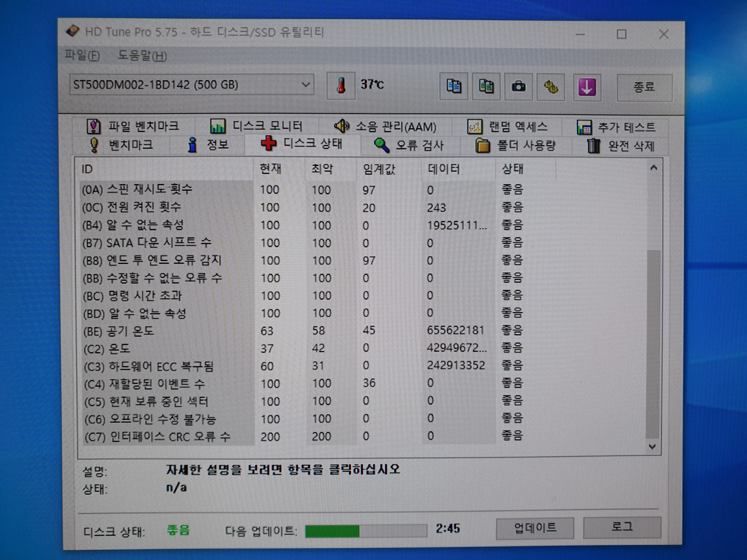The image size is (747, 560).
Task: Click the 현재 column header
Action: (x=279, y=169)
